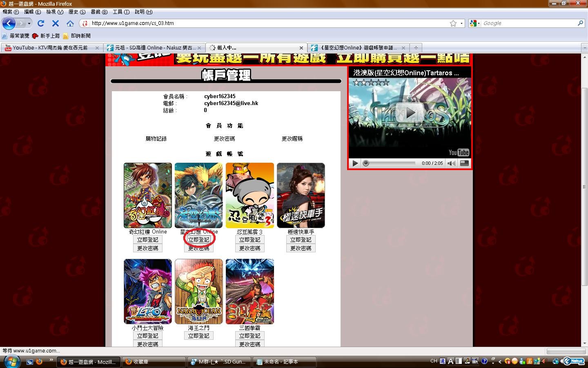This screenshot has height=368, width=588.
Task: Open the 更改暱稱 member link
Action: click(x=292, y=139)
